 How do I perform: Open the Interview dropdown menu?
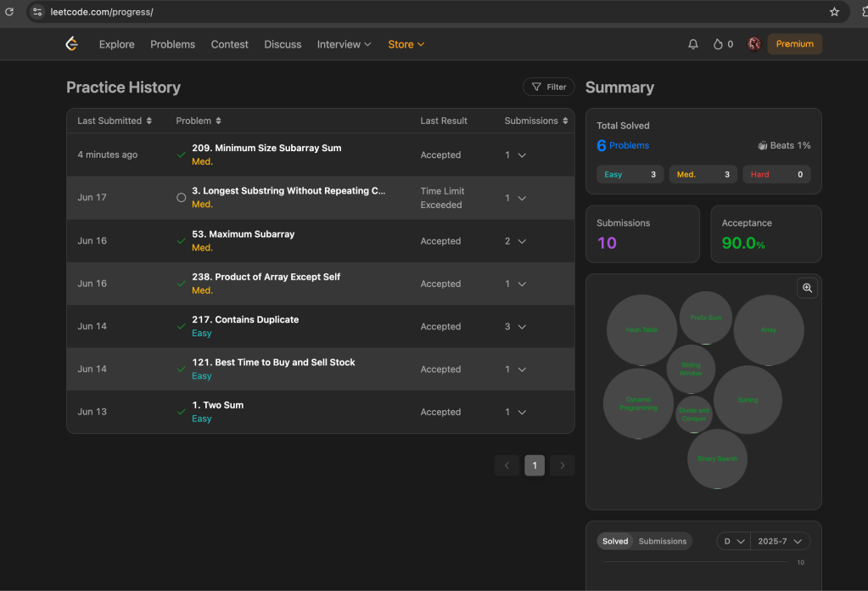pos(344,44)
